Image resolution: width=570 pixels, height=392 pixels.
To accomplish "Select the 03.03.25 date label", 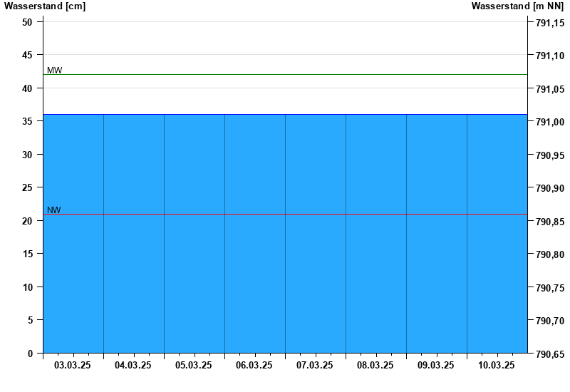I will tap(73, 365).
